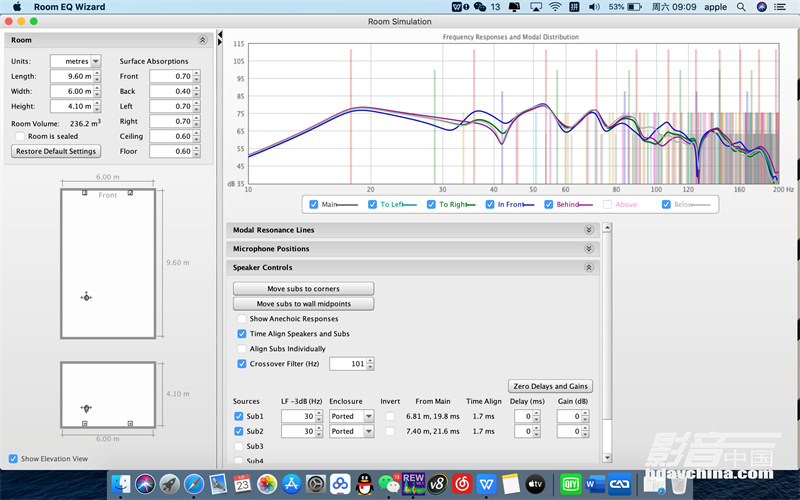Image resolution: width=800 pixels, height=500 pixels.
Task: Click Spotlight search in menu bar
Action: (x=741, y=7)
